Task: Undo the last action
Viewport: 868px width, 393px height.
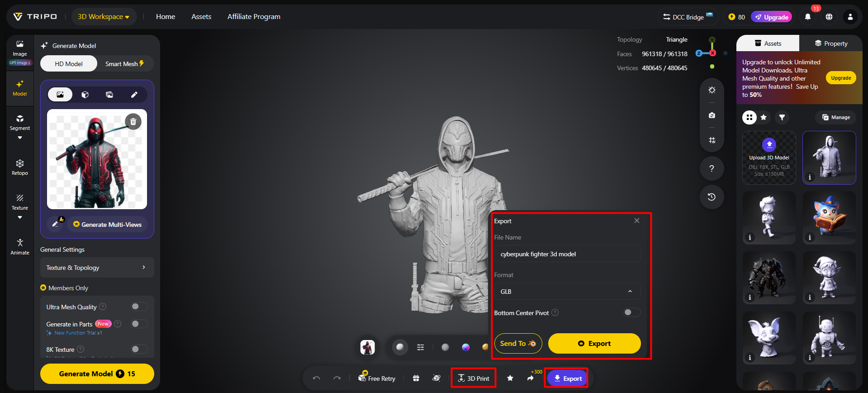Action: (x=317, y=378)
